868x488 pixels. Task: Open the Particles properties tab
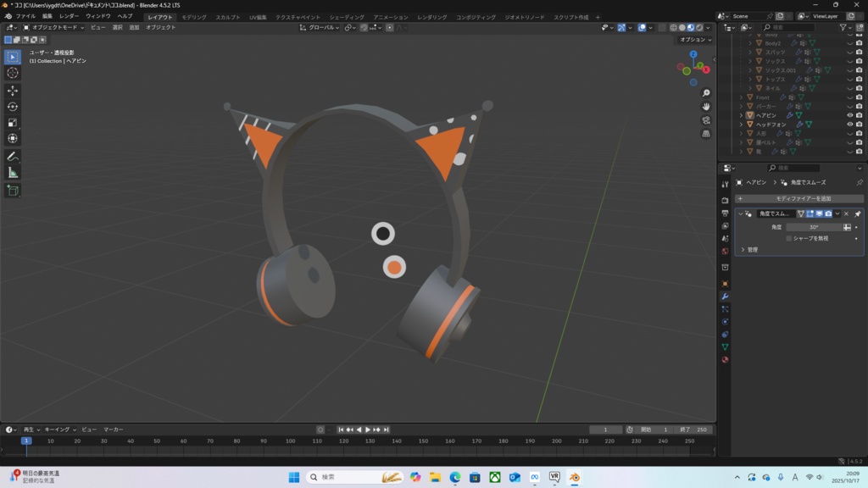726,309
